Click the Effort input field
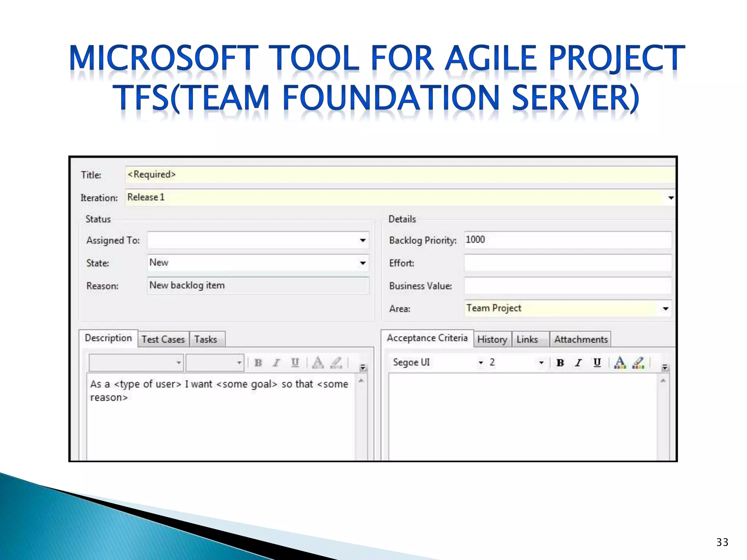This screenshot has width=747, height=560. tap(568, 263)
